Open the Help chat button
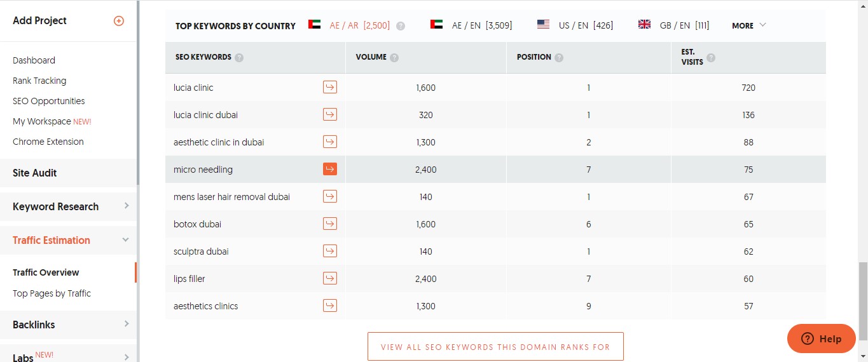Viewport: 868px width, 362px height. click(821, 339)
